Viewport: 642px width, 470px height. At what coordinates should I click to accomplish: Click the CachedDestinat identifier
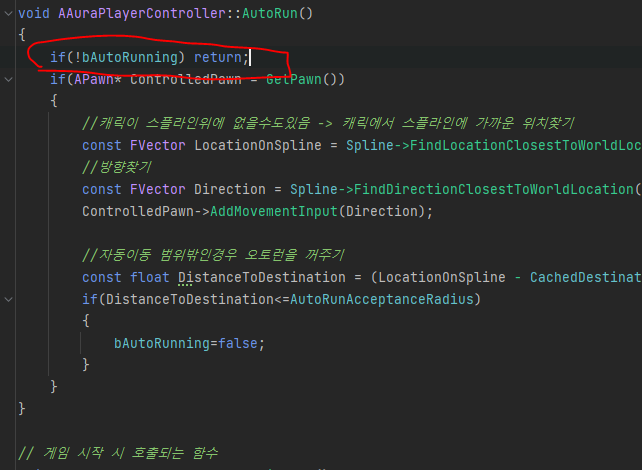[586, 277]
